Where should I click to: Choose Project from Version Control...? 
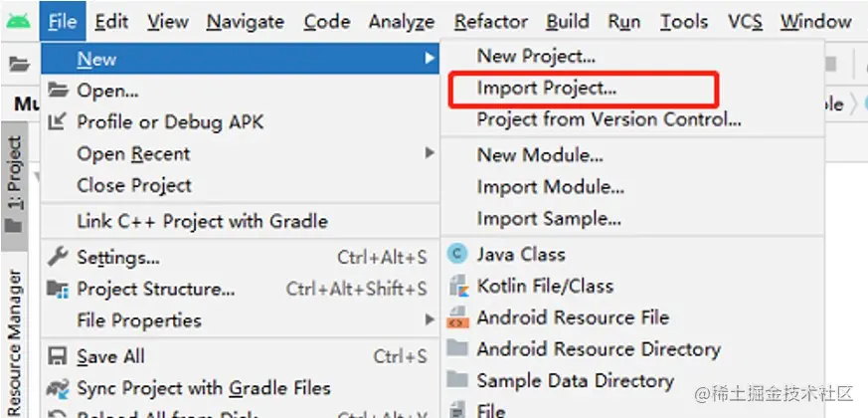[608, 119]
